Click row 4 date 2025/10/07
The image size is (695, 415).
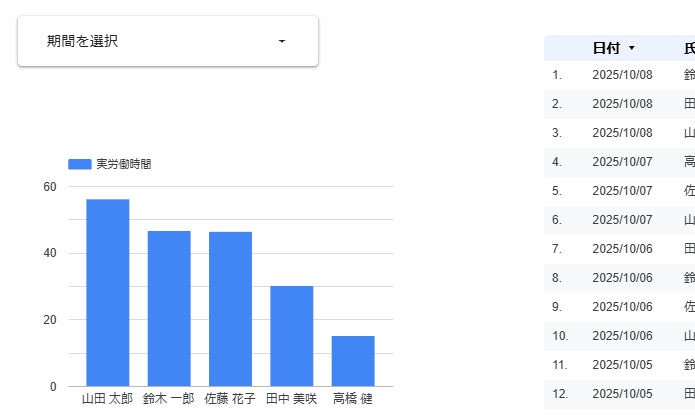pyautogui.click(x=621, y=161)
